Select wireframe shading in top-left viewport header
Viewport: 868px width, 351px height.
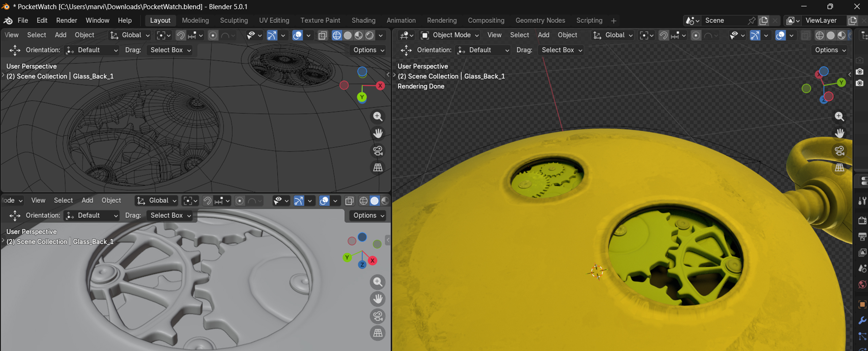(x=336, y=35)
